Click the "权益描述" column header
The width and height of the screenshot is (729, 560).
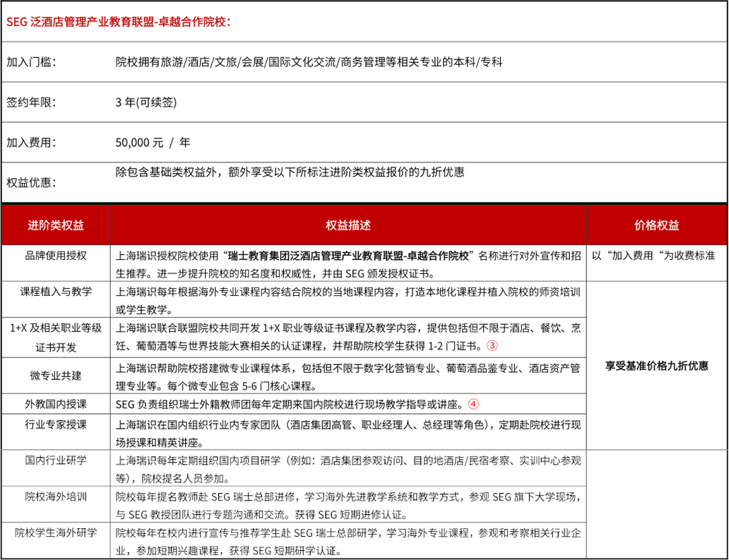click(x=348, y=225)
